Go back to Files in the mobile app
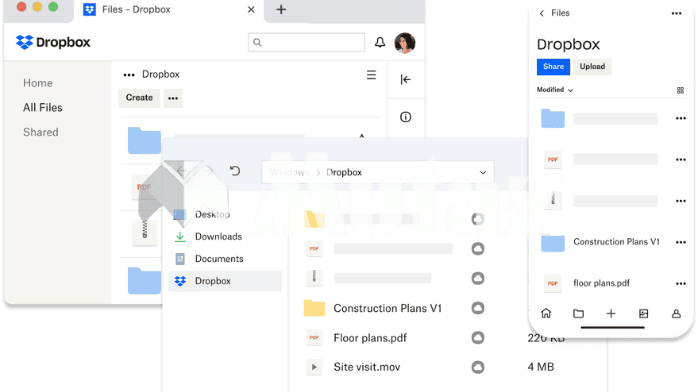The image size is (698, 392). [x=555, y=13]
